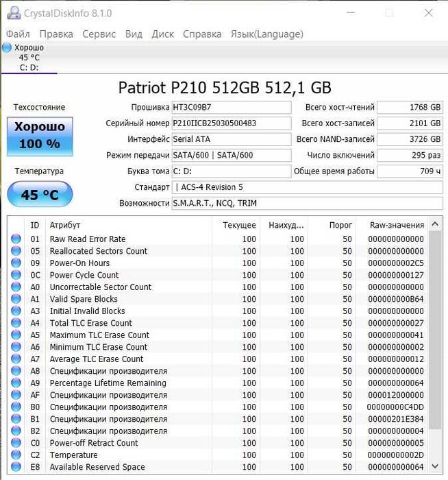This screenshot has width=448, height=480.
Task: Click status orb for Power-On Hours
Action: [x=16, y=263]
